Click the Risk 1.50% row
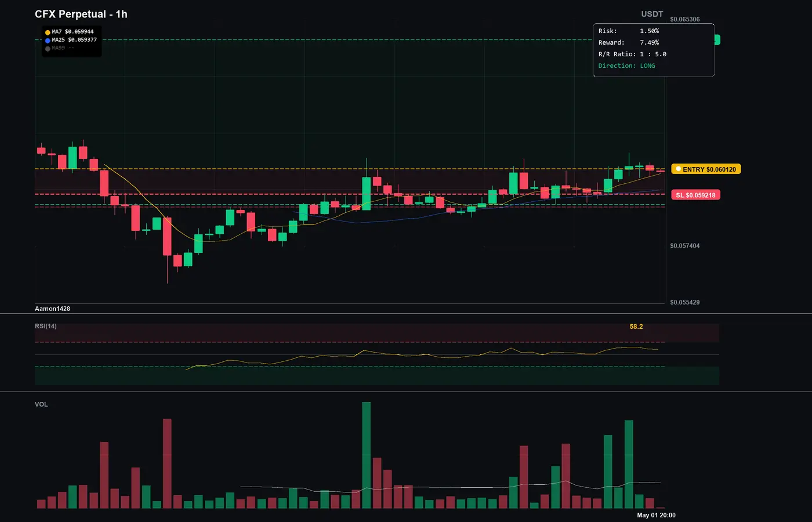 (629, 31)
